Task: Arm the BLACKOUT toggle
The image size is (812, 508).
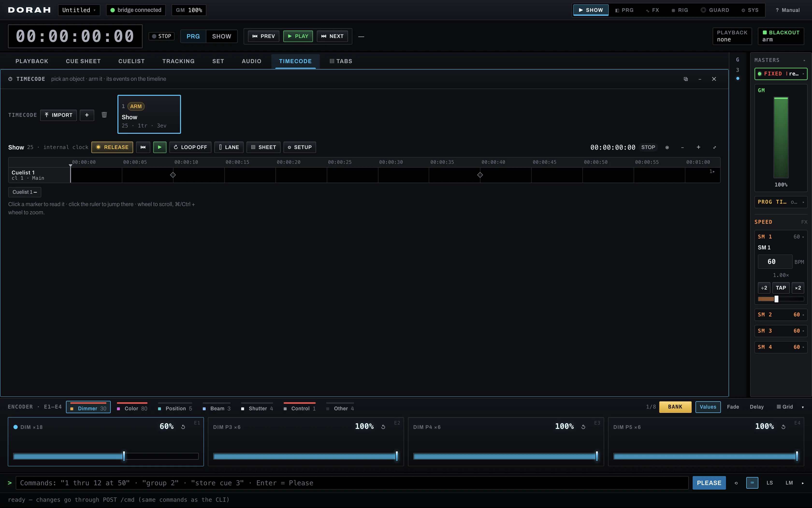Action: pyautogui.click(x=781, y=36)
